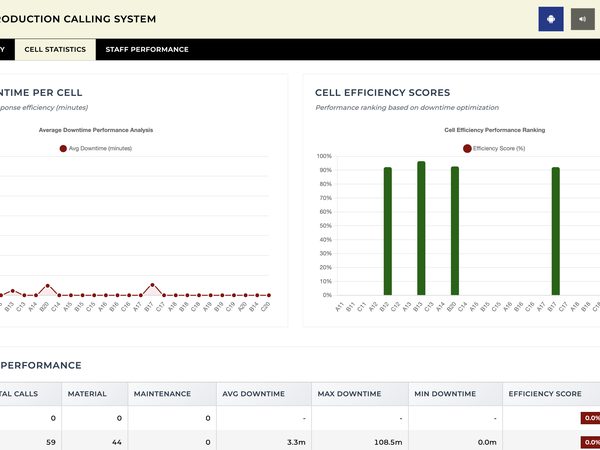Click the C20 label on downtime chart axis
The image size is (600, 450).
(266, 307)
